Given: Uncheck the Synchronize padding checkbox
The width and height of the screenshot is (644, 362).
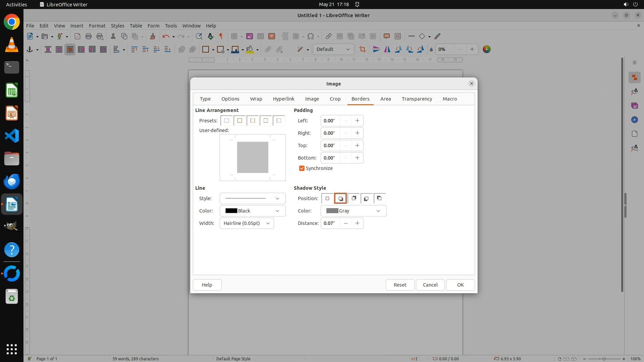Looking at the screenshot, I should point(302,168).
